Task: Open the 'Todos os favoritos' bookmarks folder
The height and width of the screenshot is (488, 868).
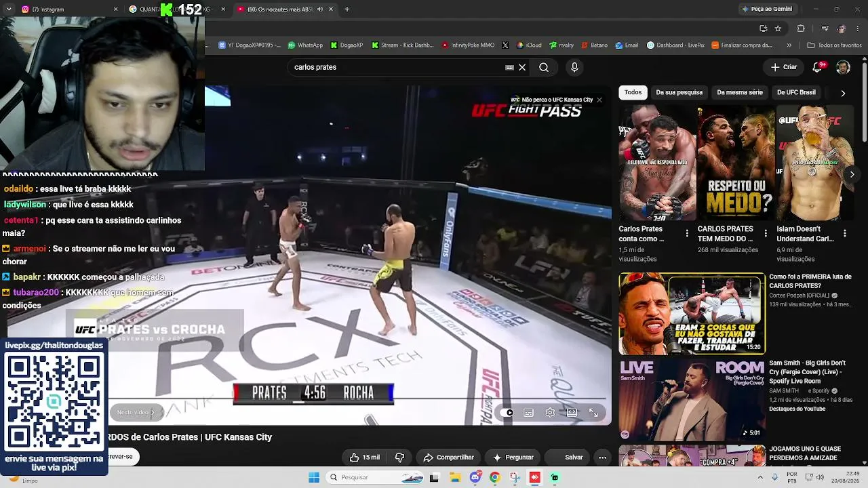Action: click(x=834, y=45)
